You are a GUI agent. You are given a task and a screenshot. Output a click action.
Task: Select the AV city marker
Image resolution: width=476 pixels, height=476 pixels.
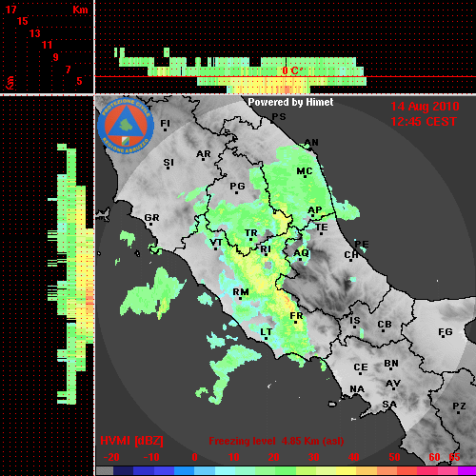tap(393, 388)
